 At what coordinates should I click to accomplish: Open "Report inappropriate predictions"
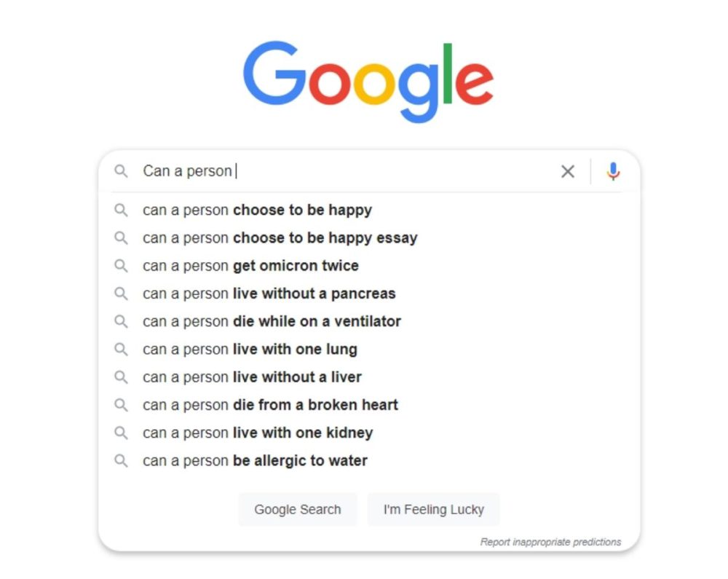point(550,542)
